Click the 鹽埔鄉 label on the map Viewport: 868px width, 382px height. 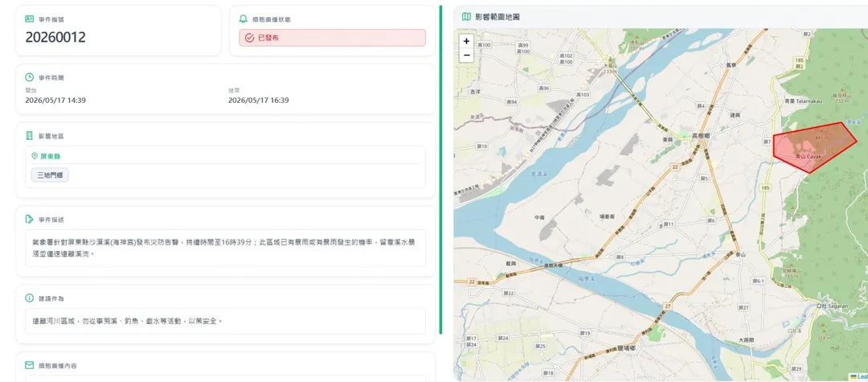[627, 348]
